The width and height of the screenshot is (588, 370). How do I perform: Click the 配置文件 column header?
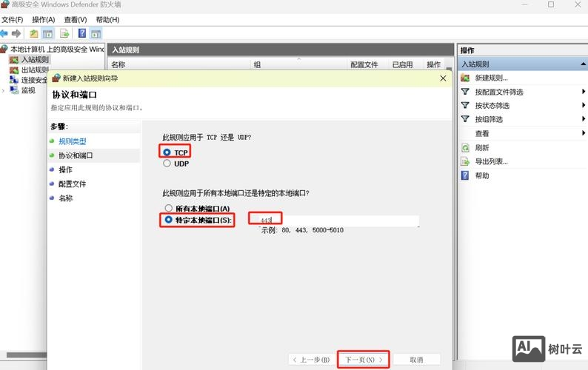click(x=364, y=64)
